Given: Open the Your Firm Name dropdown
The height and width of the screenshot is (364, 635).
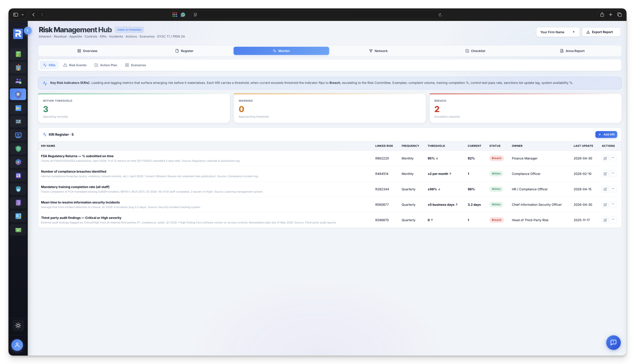Looking at the screenshot, I should click(558, 32).
